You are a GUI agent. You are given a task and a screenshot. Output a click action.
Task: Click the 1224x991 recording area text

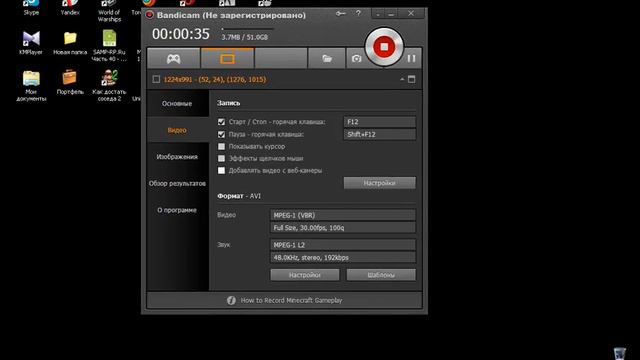click(215, 79)
